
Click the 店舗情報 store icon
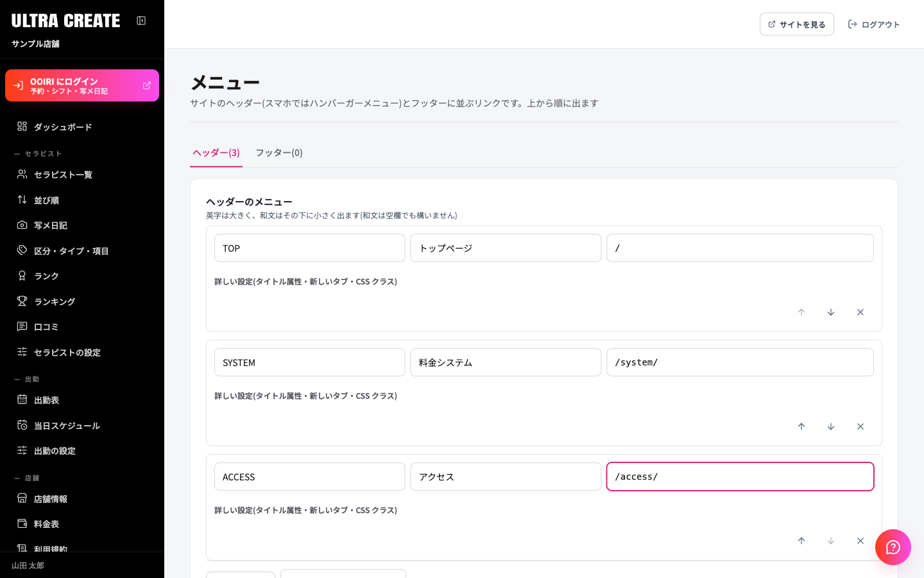22,498
